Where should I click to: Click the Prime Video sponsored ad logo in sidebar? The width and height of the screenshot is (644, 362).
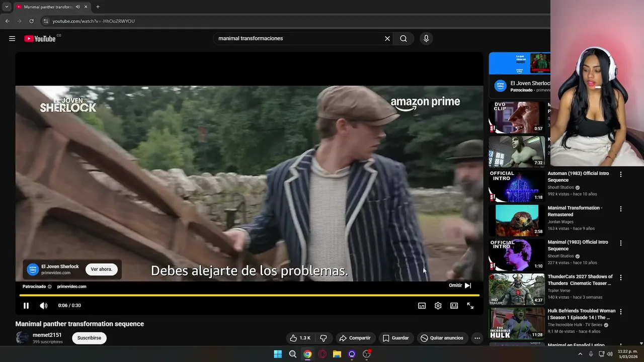tap(500, 86)
